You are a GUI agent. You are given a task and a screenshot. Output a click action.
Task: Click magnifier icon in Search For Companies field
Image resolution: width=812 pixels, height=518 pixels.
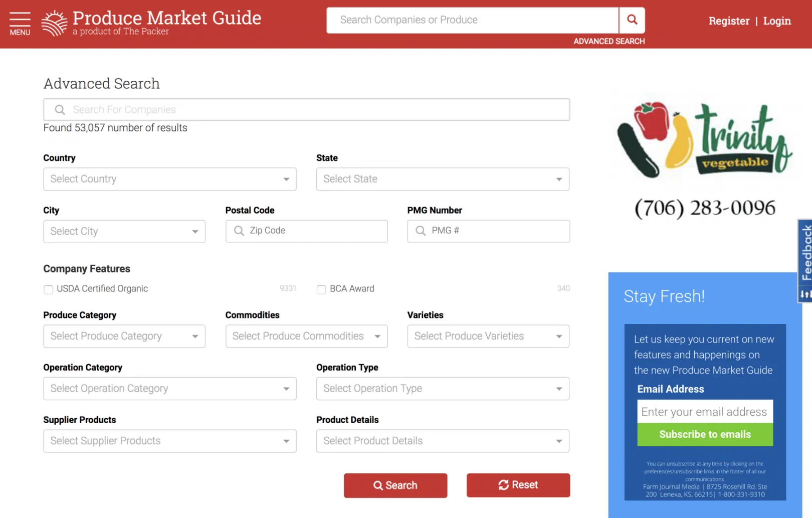click(x=60, y=110)
